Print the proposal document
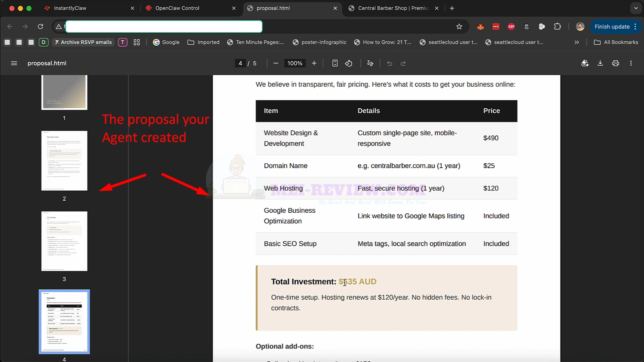 (615, 63)
